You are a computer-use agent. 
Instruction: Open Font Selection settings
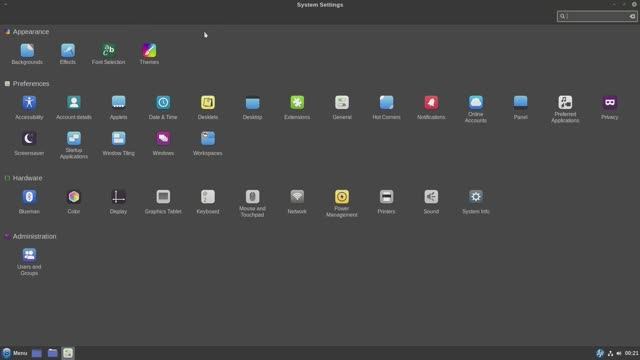click(x=109, y=54)
